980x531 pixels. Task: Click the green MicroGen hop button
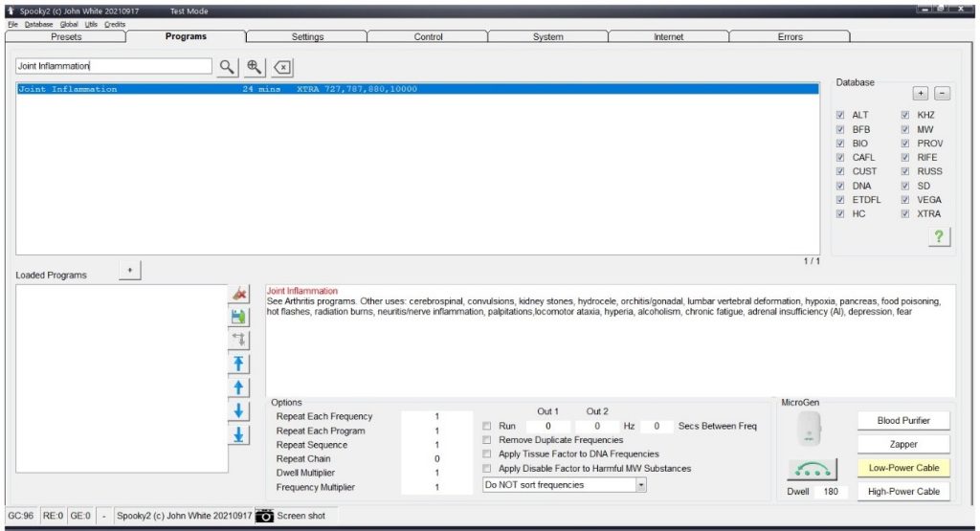811,469
